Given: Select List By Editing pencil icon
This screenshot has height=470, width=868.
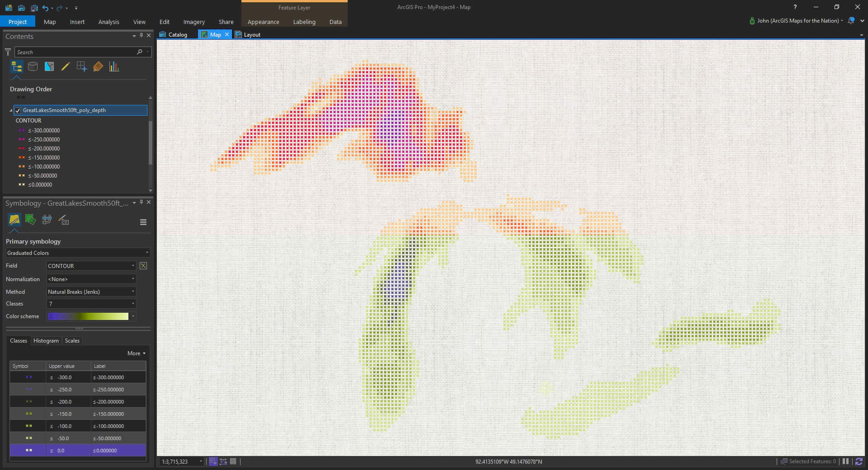Looking at the screenshot, I should coord(65,66).
